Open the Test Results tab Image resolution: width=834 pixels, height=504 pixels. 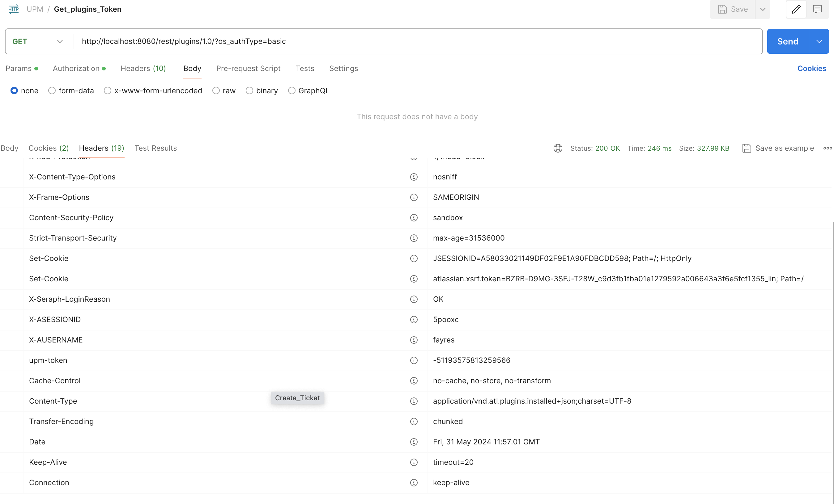coord(156,148)
